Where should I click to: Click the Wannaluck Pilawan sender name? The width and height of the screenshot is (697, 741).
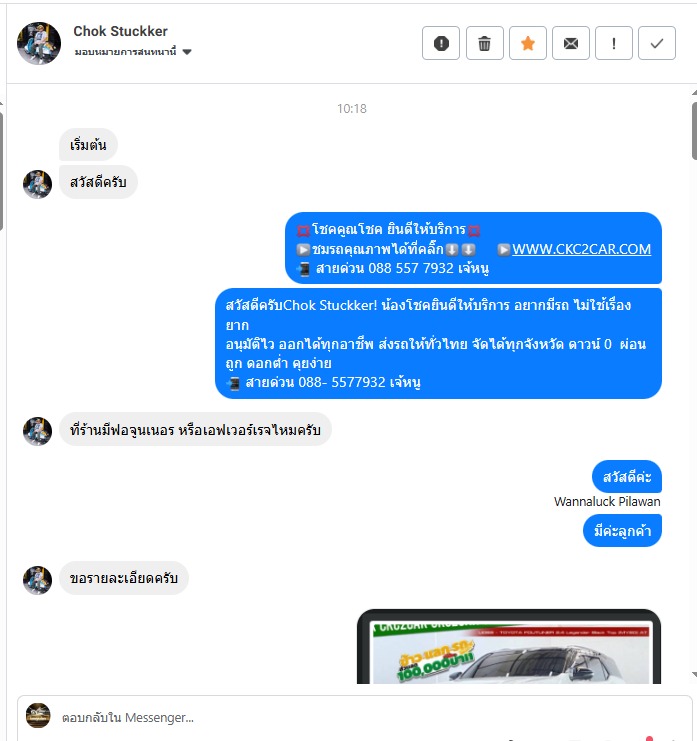607,501
